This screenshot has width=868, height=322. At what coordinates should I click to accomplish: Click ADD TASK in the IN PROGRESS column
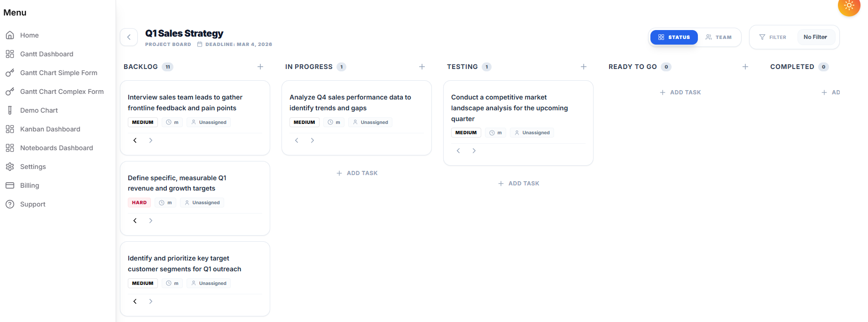(357, 173)
